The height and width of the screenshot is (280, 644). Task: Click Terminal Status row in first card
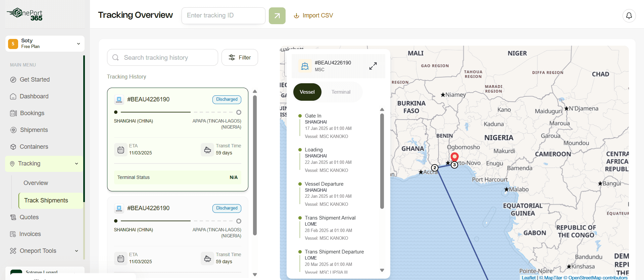pos(178,177)
